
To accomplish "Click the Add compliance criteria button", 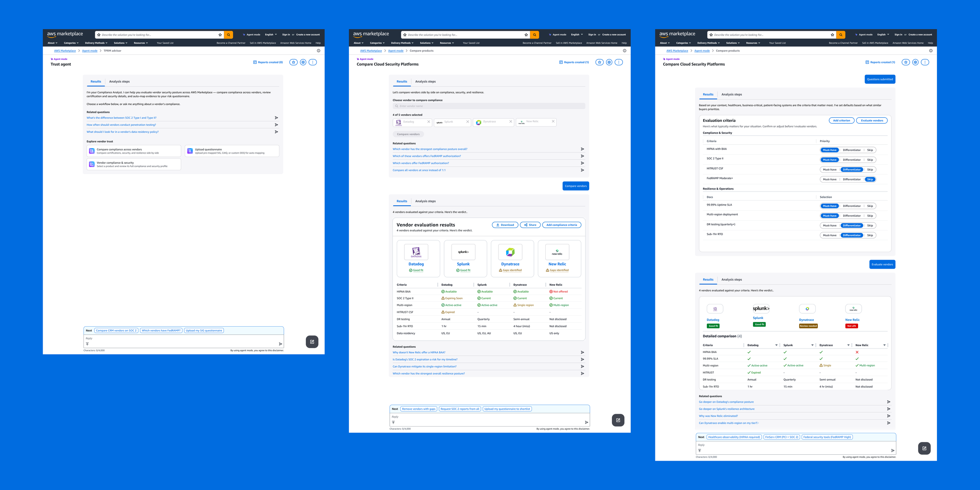I will [562, 225].
